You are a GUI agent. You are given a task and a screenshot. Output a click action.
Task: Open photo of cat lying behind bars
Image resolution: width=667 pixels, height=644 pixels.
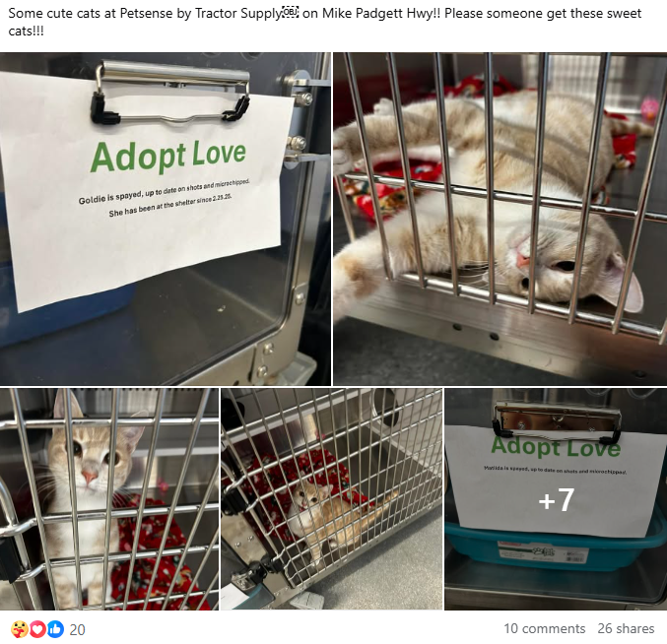pyautogui.click(x=500, y=219)
